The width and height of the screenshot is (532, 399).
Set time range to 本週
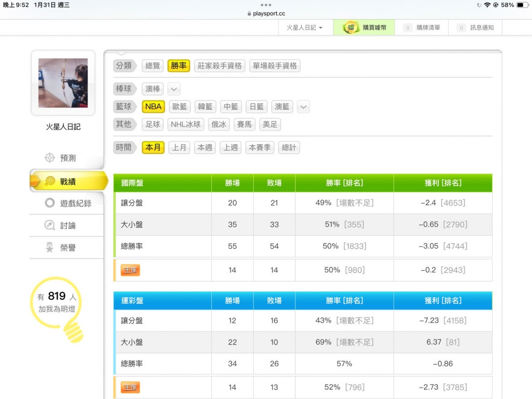click(205, 148)
